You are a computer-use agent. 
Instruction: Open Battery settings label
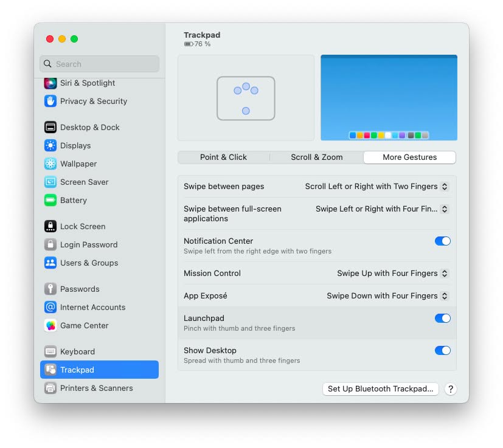[74, 201]
